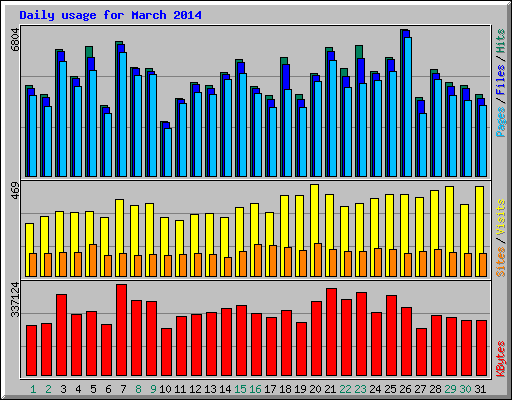Click day label '7' on the x-axis
512x400 pixels.
click(123, 389)
